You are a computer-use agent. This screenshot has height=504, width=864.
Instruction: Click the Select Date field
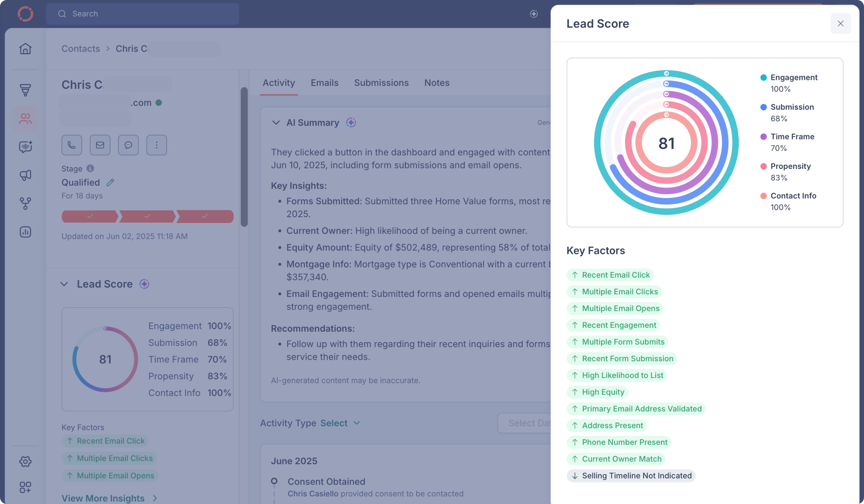(525, 423)
